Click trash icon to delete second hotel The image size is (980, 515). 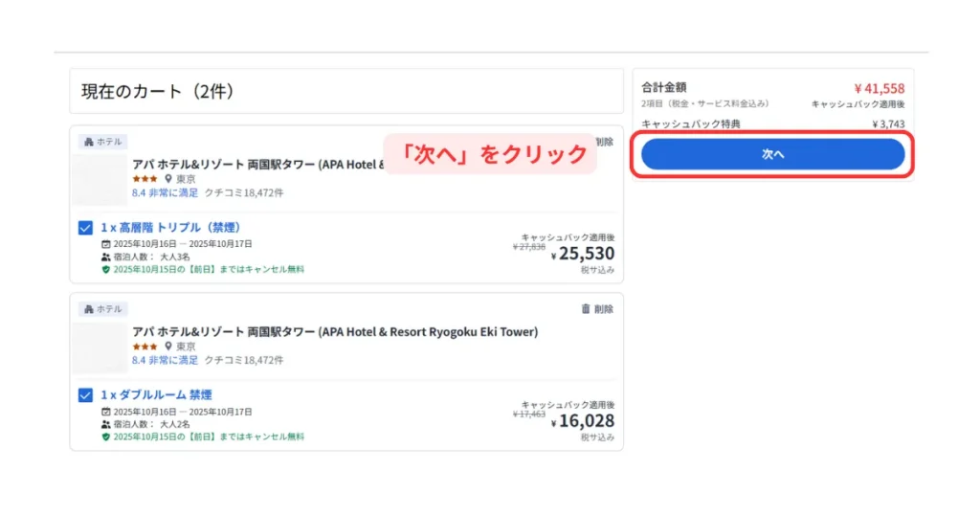coord(586,309)
